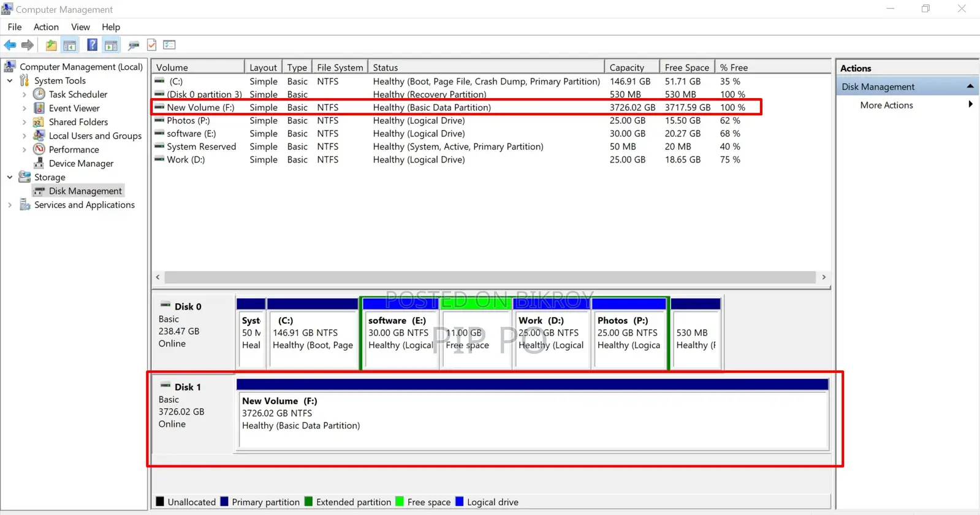
Task: Click the Performance gauge icon
Action: pos(39,149)
